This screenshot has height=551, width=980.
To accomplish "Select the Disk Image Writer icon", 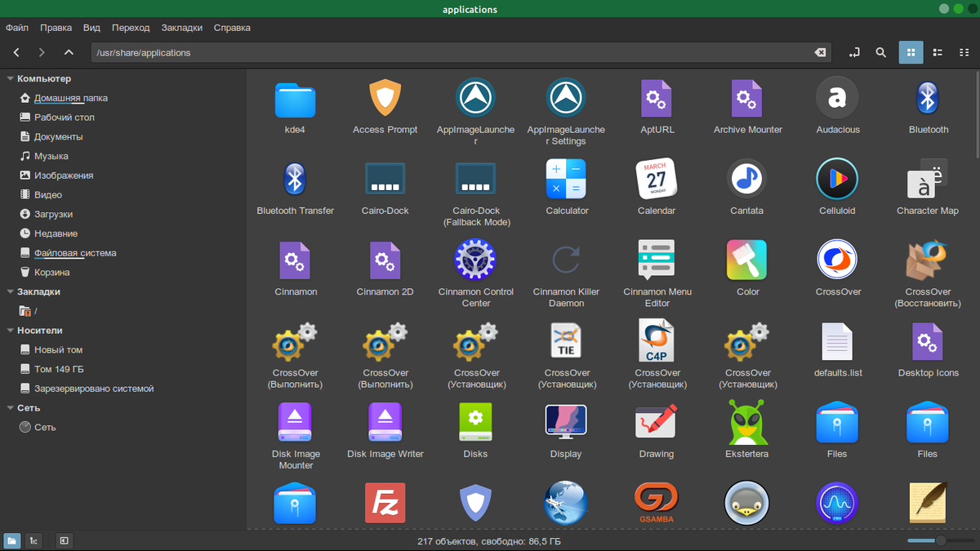I will point(385,422).
